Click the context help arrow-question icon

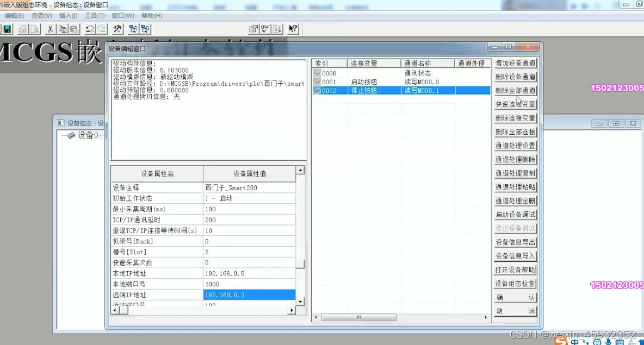tap(293, 29)
